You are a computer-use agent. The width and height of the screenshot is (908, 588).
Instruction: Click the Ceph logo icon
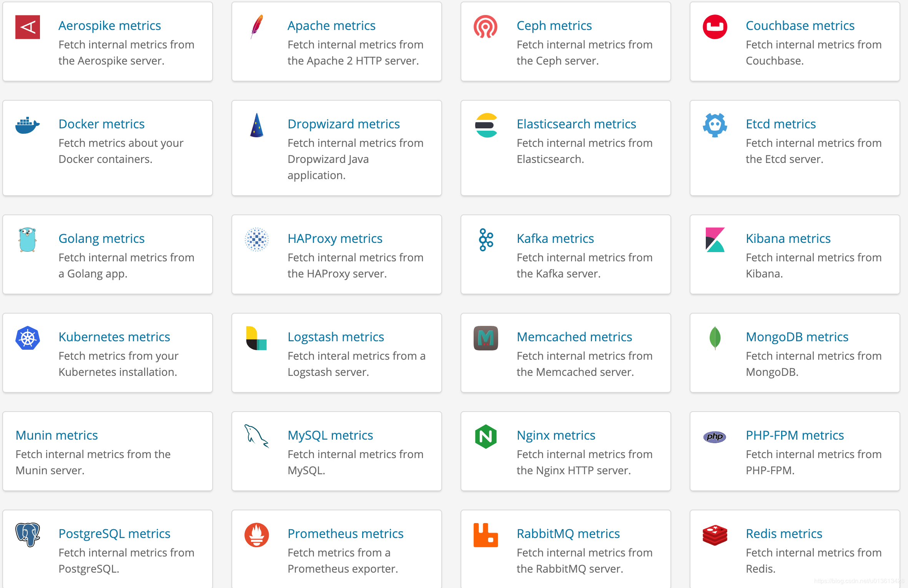coord(486,27)
